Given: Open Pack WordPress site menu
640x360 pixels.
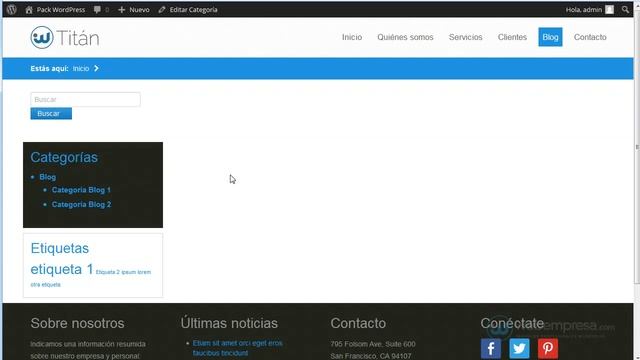Looking at the screenshot, I should coord(55,9).
